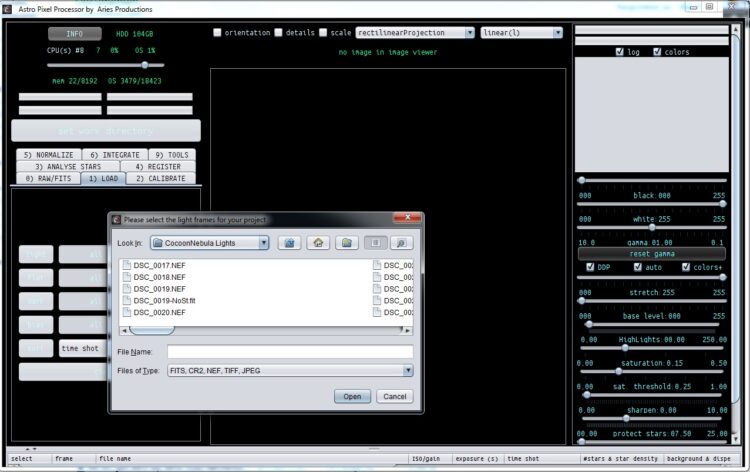Click the file icon next to DSC_0017.NEF

127,265
